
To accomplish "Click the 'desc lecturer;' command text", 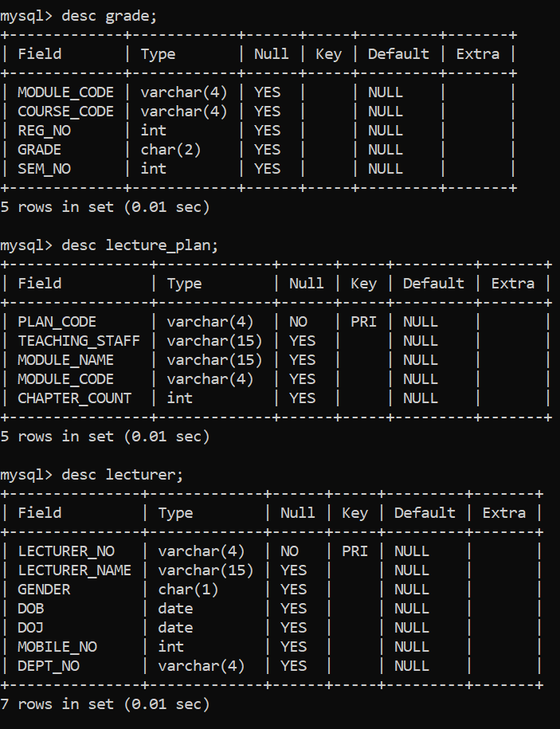I will 122,474.
